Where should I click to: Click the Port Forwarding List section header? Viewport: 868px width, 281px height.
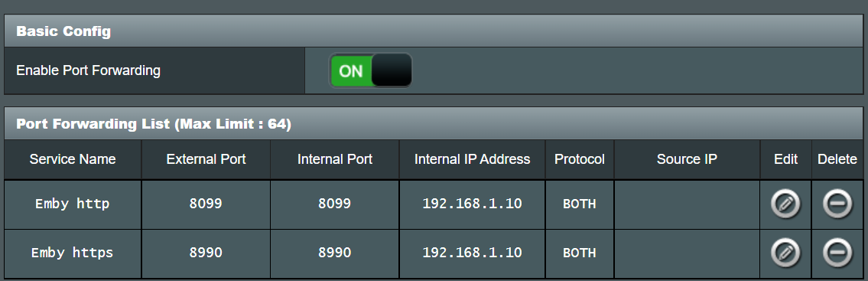[434, 123]
